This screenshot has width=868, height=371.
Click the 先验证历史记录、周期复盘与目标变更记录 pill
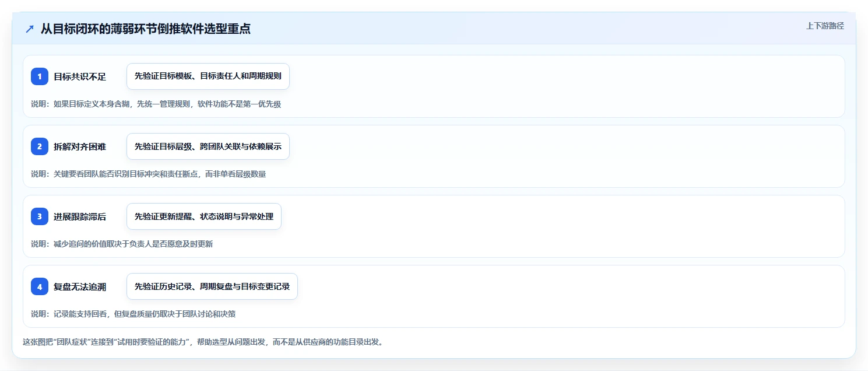pyautogui.click(x=212, y=286)
